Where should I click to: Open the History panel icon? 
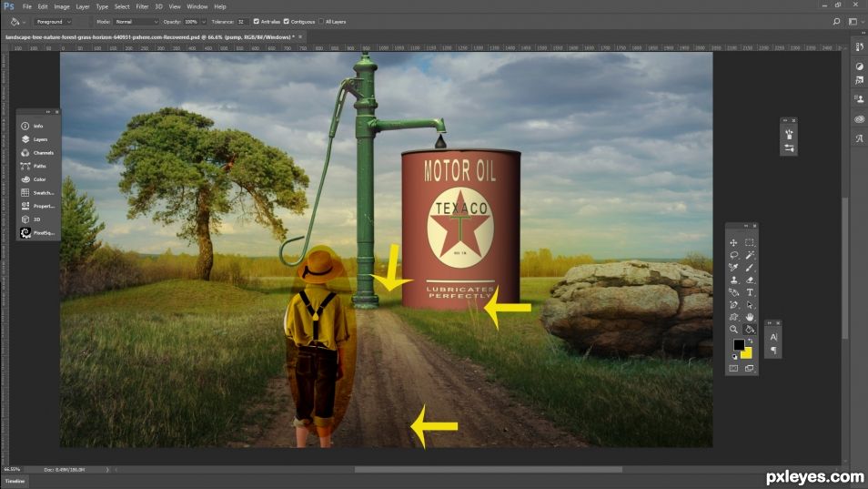click(x=859, y=47)
